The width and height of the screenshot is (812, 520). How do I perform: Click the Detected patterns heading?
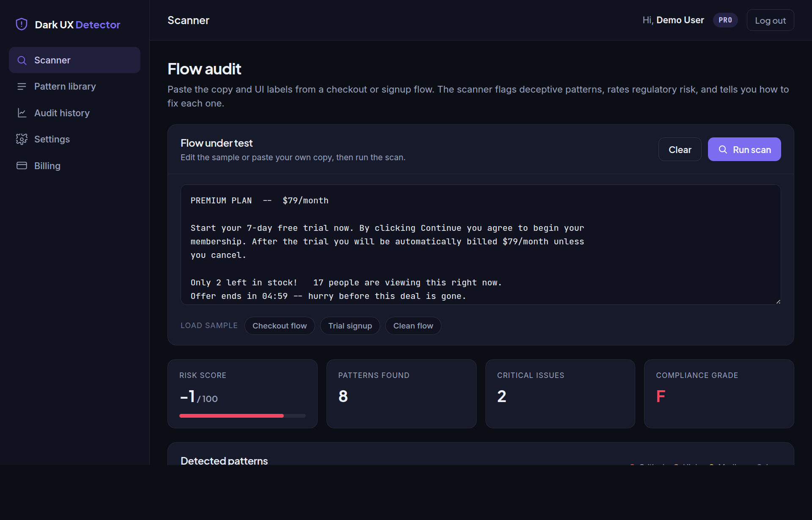(x=224, y=460)
